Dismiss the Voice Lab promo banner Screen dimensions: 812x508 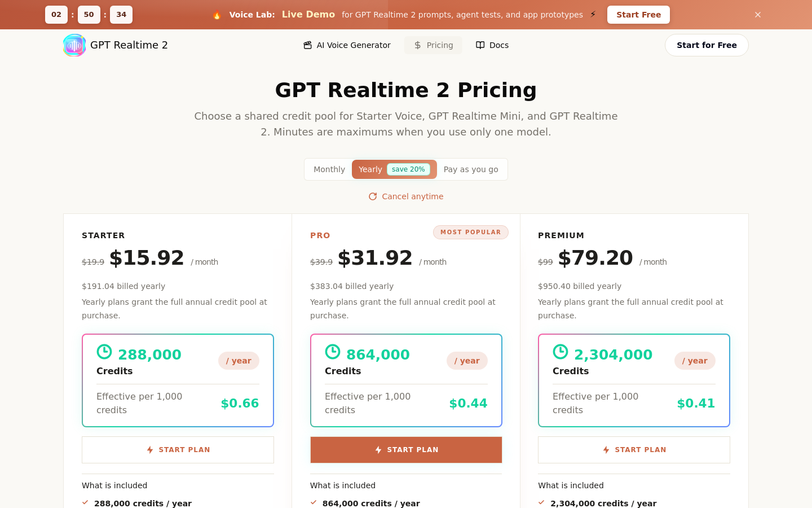tap(758, 15)
